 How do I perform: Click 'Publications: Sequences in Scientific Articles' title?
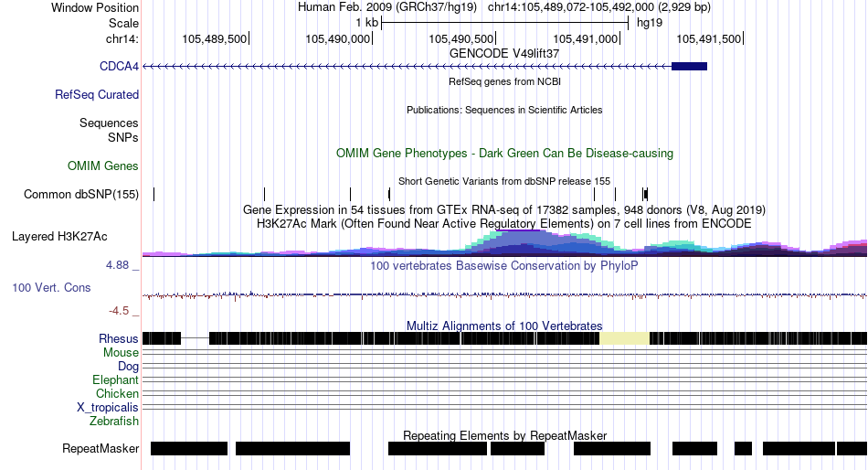point(504,110)
